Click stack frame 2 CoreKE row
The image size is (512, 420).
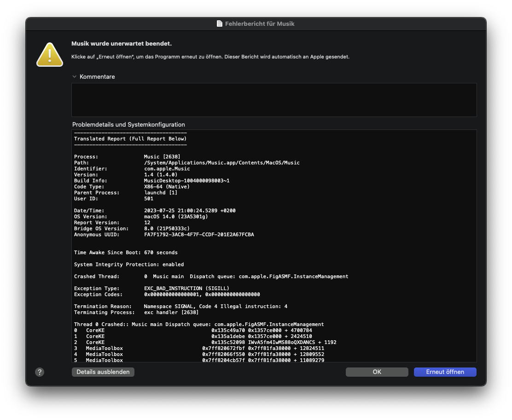205,342
